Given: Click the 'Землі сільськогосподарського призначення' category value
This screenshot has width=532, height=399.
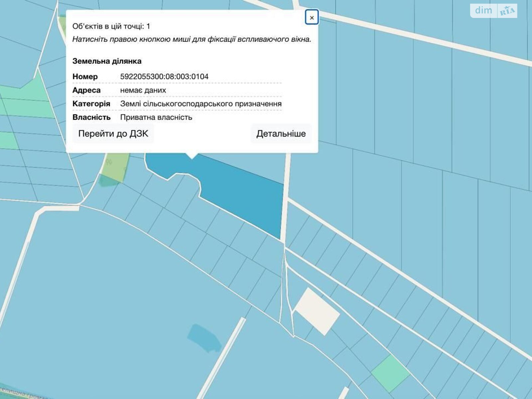Looking at the screenshot, I should (201, 104).
